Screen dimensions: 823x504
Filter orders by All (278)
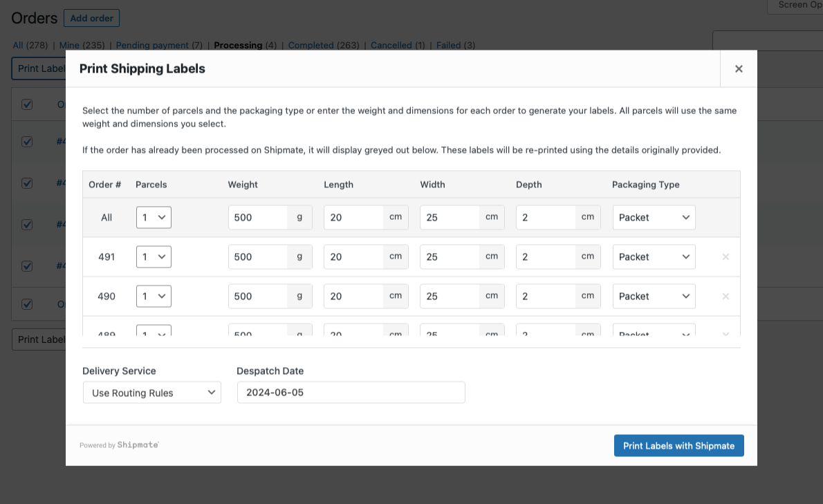30,45
